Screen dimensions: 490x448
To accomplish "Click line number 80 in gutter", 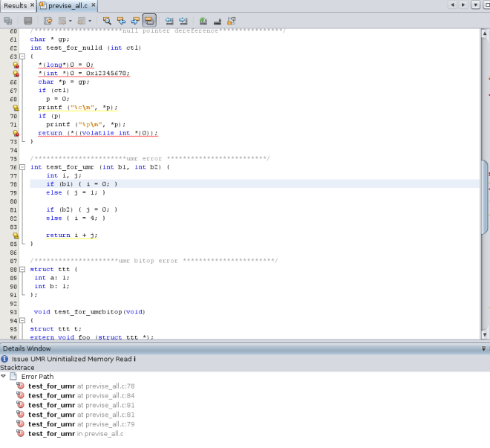I will [13, 201].
